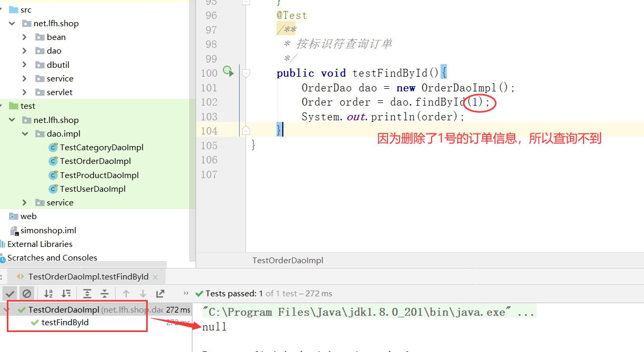
Task: Click the TestProductDaoImpl class icon
Action: click(x=53, y=175)
